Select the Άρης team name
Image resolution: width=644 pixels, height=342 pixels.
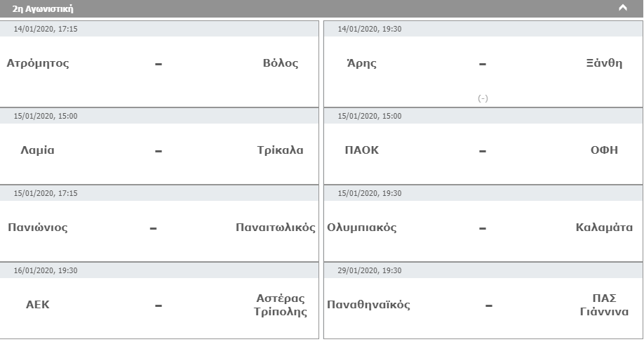pos(361,63)
